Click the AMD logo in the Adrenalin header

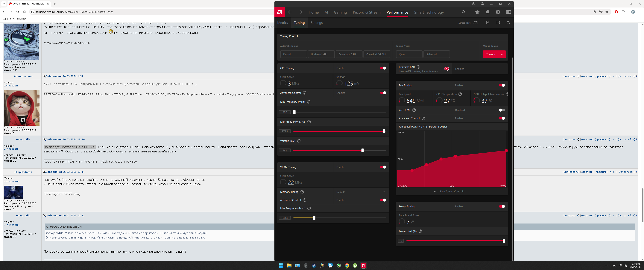(x=280, y=12)
